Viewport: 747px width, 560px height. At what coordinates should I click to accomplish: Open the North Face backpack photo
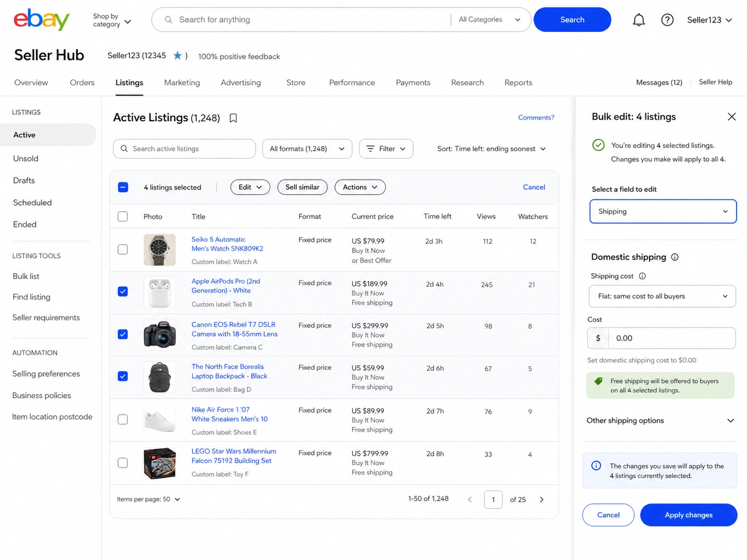(159, 377)
